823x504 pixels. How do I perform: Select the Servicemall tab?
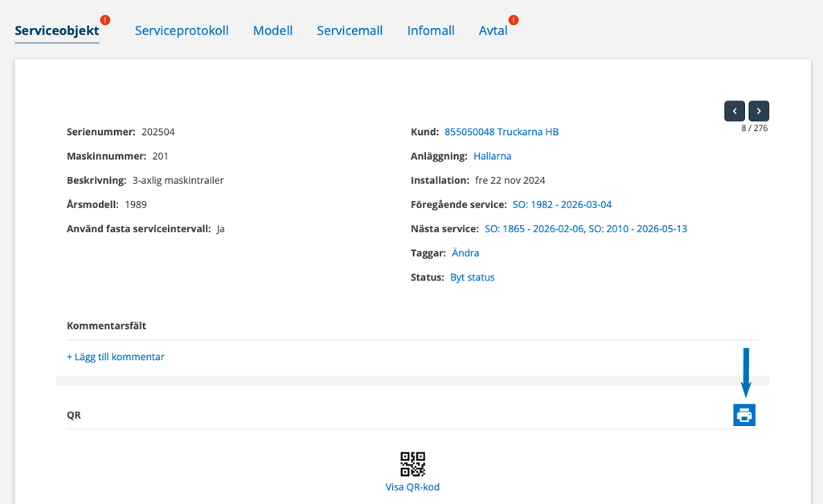point(350,31)
